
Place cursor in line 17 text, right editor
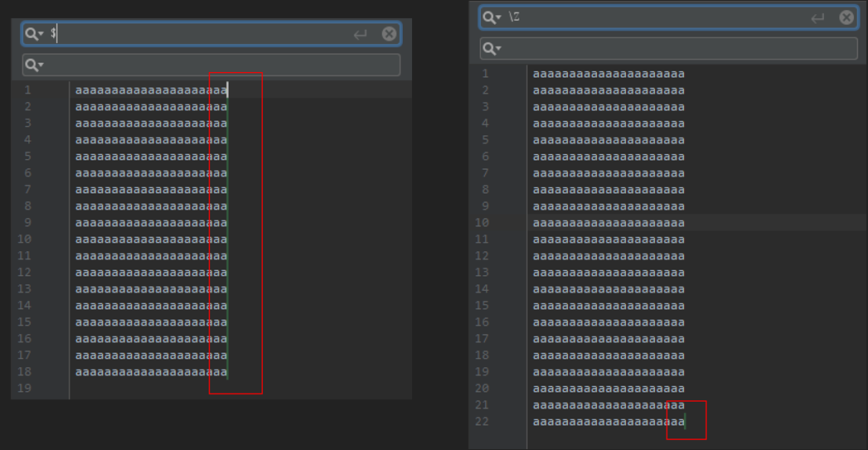[609, 339]
